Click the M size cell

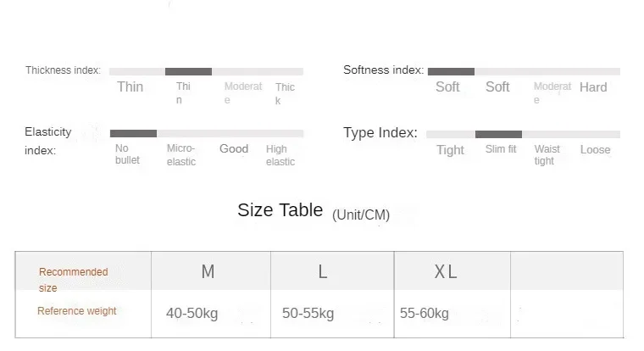pyautogui.click(x=208, y=272)
